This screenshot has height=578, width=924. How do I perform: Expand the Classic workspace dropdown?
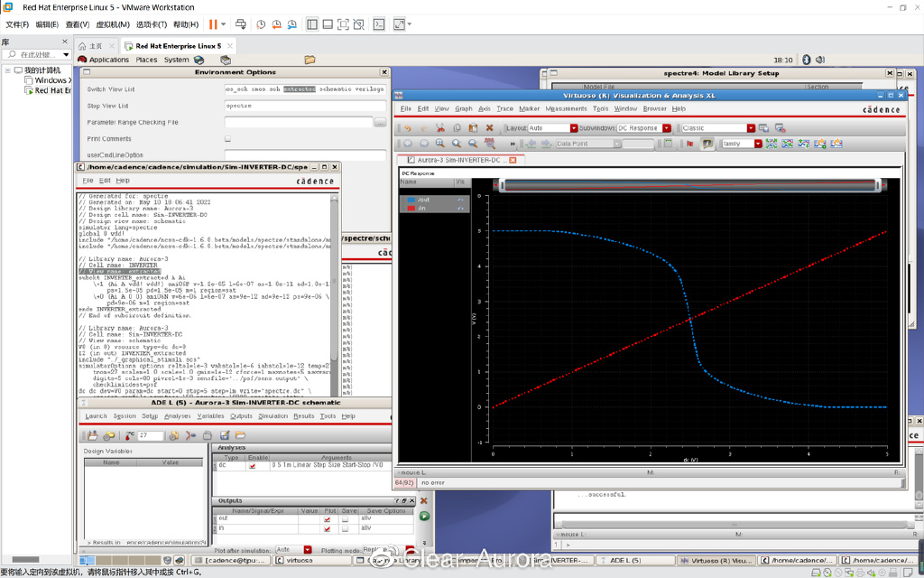click(749, 128)
